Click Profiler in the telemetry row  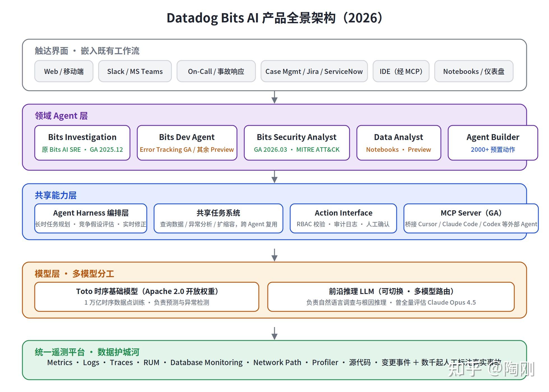(x=325, y=363)
